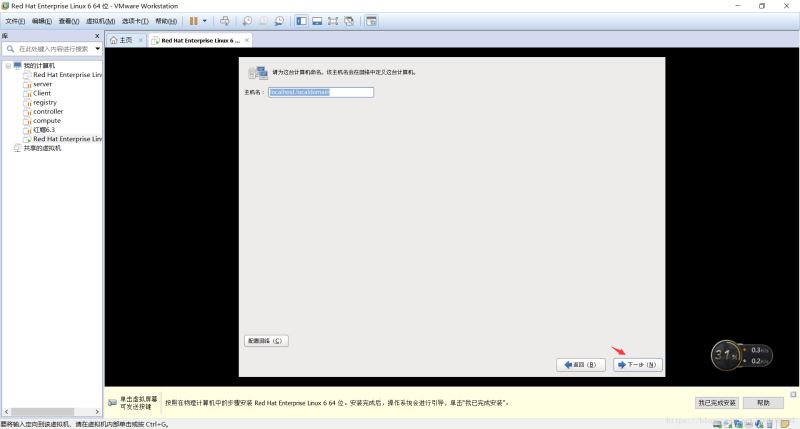
Task: Collapse the 我的计算机 tree node
Action: (7, 66)
